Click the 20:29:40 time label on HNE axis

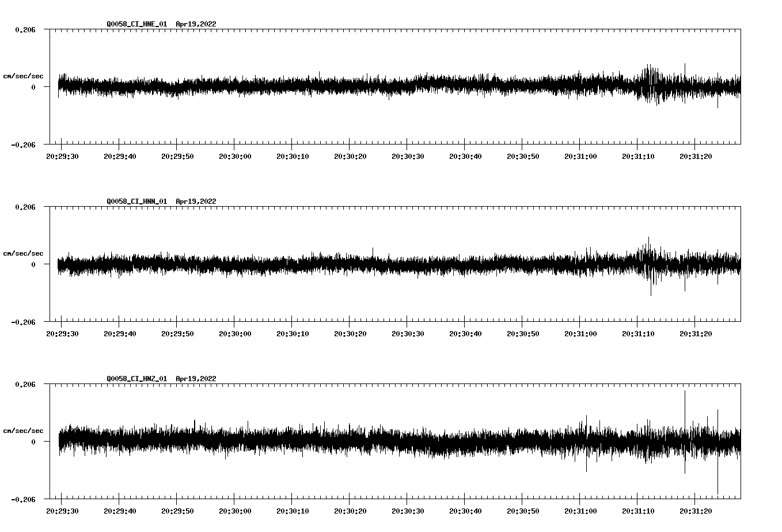click(120, 157)
